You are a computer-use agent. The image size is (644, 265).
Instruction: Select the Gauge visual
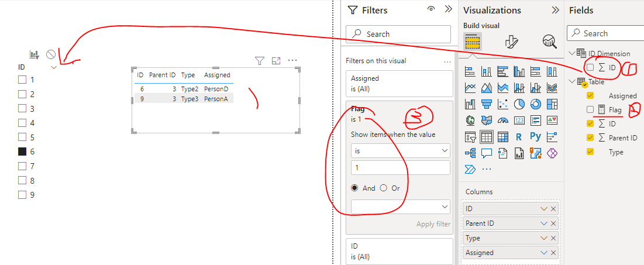502,121
